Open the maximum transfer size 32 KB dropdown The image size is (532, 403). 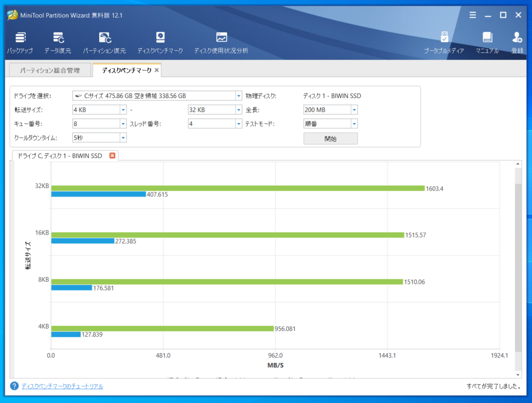[x=238, y=109]
